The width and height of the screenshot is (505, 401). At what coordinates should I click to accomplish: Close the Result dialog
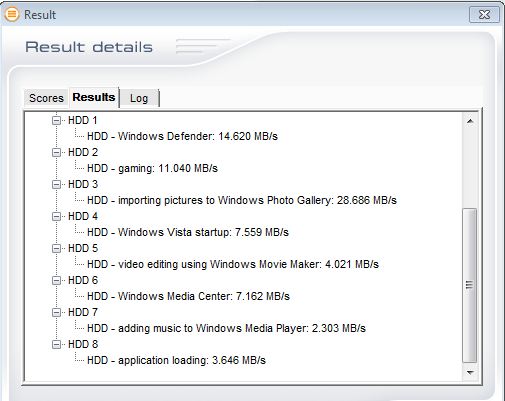pos(484,15)
